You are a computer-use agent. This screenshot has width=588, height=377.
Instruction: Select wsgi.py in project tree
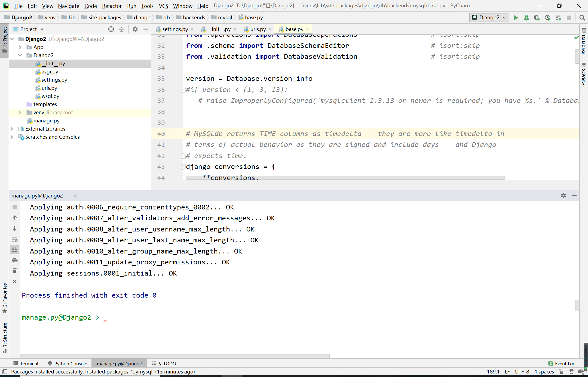pyautogui.click(x=50, y=96)
